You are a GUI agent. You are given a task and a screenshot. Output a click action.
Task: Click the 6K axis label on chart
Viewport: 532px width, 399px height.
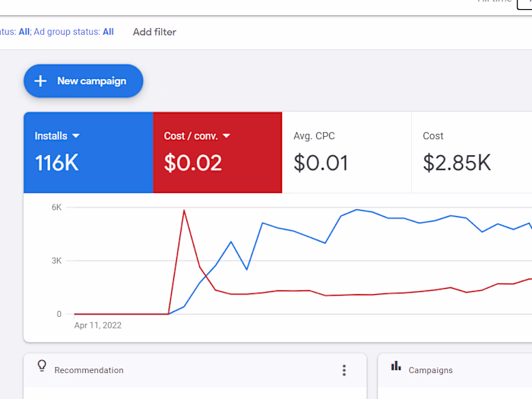pyautogui.click(x=56, y=207)
